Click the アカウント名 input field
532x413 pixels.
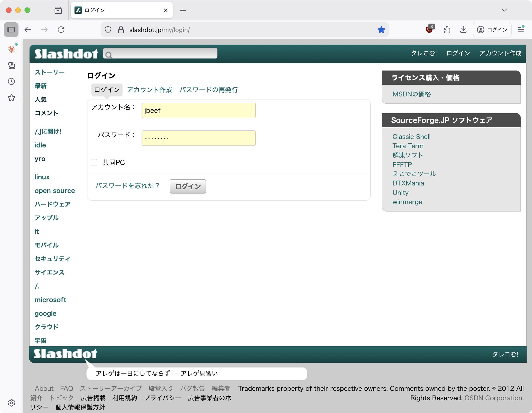198,110
